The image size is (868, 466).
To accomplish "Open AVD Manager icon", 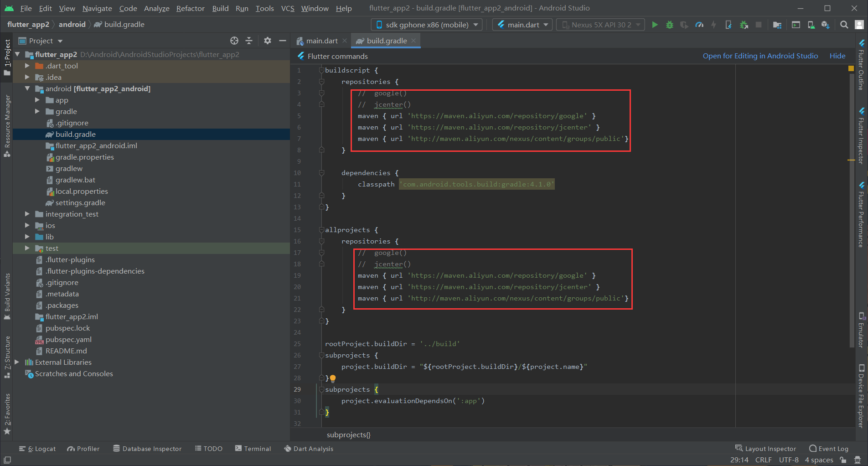I will point(811,25).
